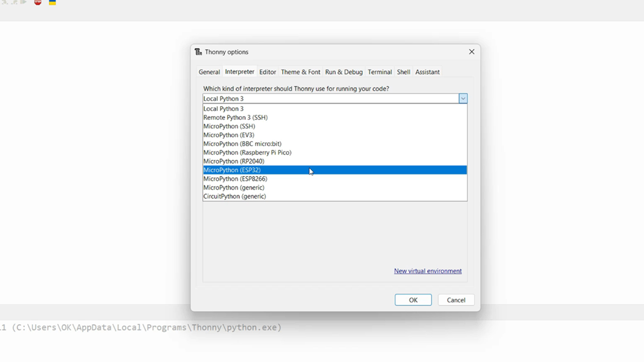This screenshot has width=644, height=362.
Task: Open the Editor tab
Action: pos(268,72)
